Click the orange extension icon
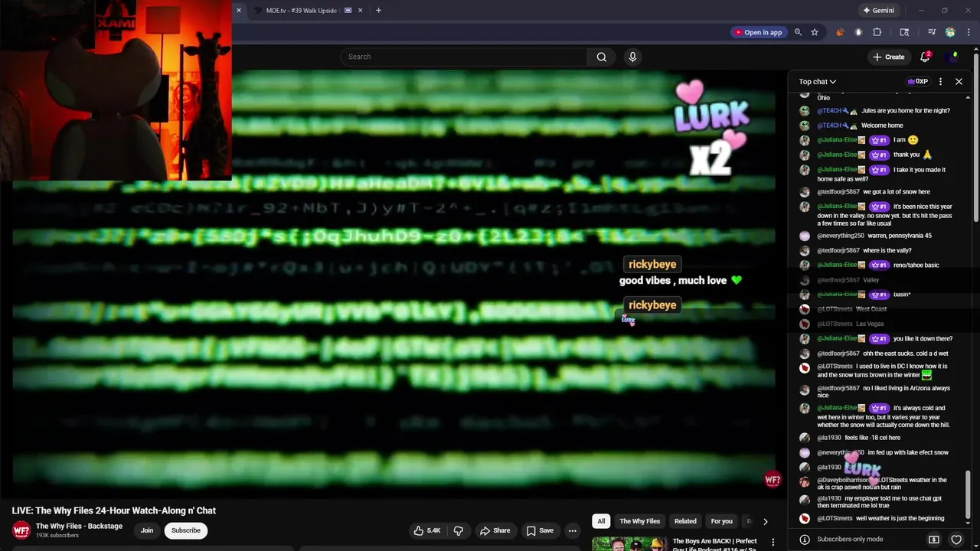980x551 pixels. [x=840, y=32]
